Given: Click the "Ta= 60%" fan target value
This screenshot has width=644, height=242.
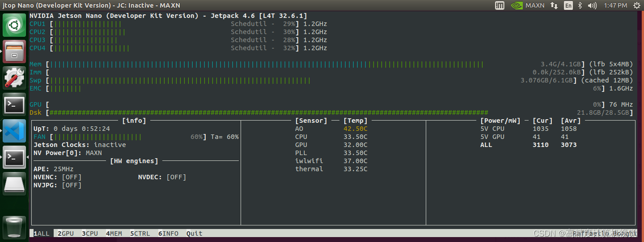Looking at the screenshot, I should coord(225,137).
